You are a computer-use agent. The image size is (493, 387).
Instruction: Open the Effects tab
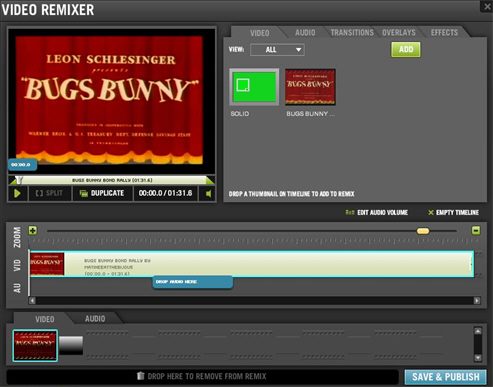tap(444, 33)
